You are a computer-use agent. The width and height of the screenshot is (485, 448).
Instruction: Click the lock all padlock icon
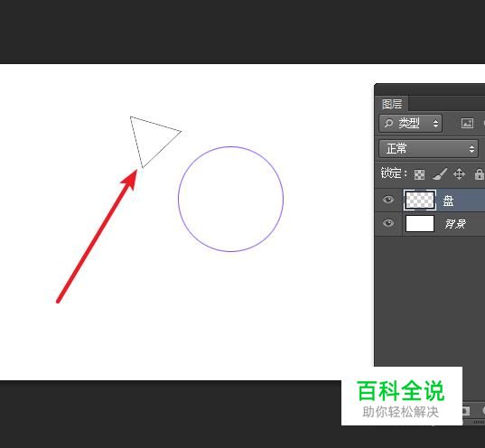pyautogui.click(x=479, y=174)
